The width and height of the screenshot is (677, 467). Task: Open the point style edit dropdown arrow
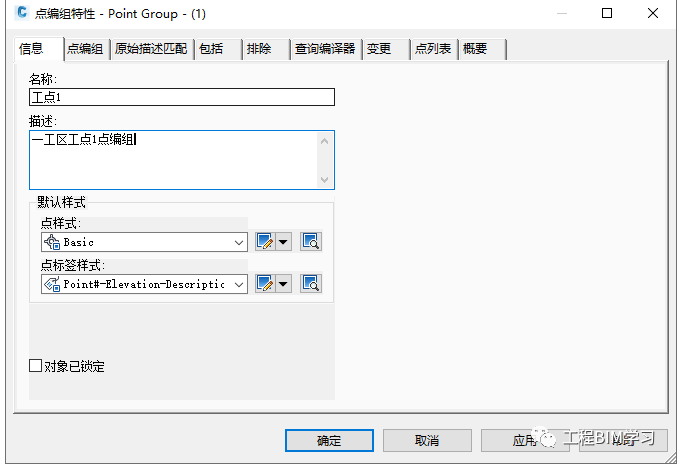pyautogui.click(x=283, y=242)
